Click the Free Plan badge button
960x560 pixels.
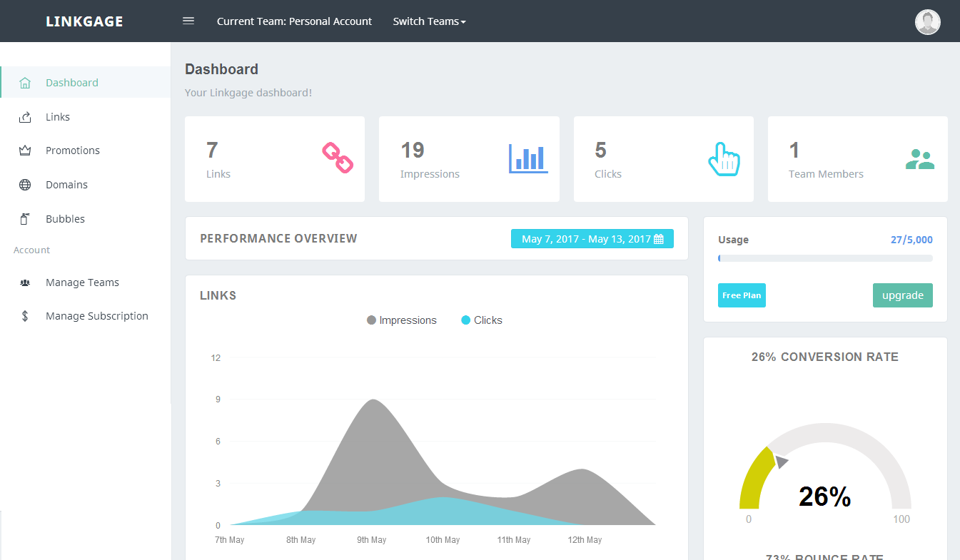click(x=742, y=295)
